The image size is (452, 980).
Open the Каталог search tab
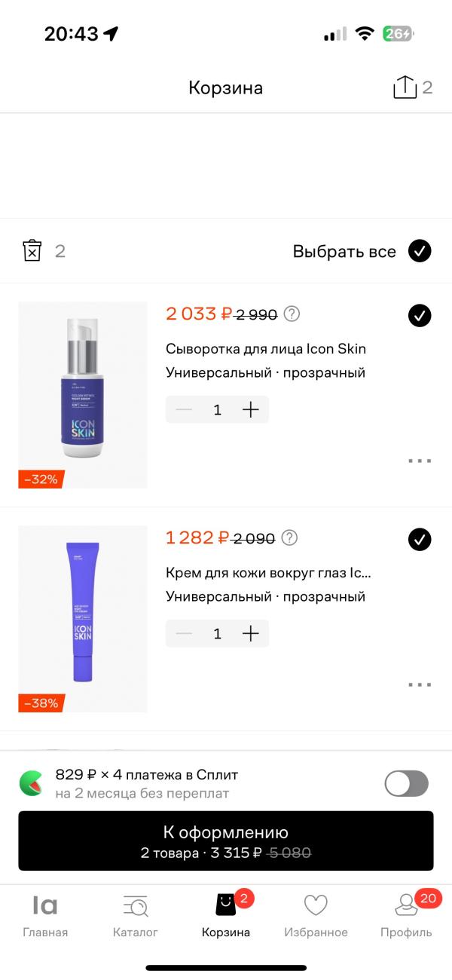[136, 915]
